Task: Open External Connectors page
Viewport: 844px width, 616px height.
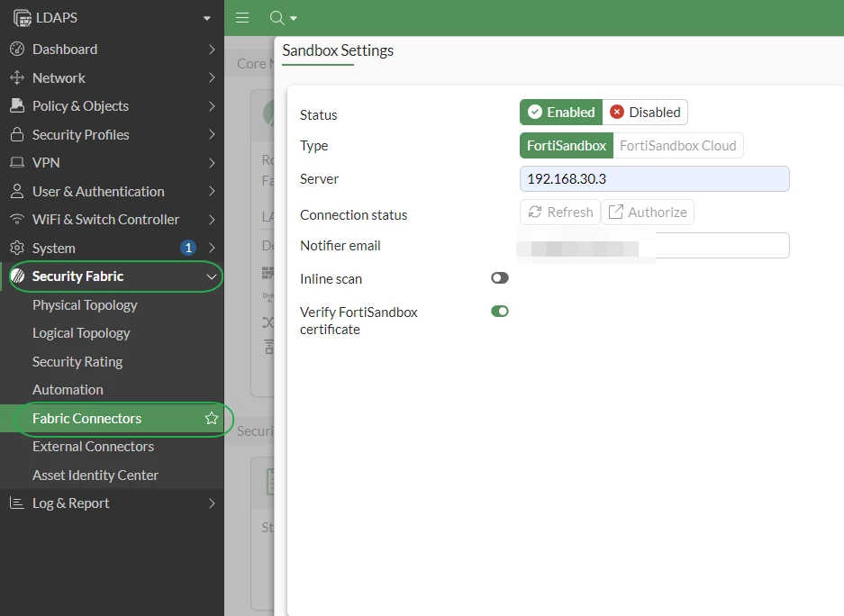Action: pyautogui.click(x=93, y=447)
